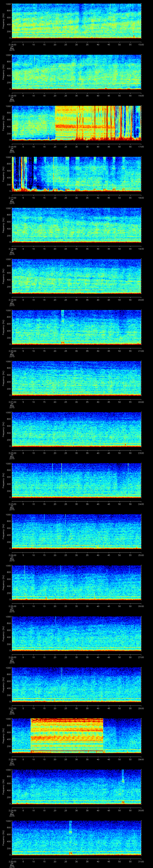Viewport: 153px width, 868px height.
Task: Select the spectrogram panel starting at 2:19:00
Action: click(x=77, y=276)
